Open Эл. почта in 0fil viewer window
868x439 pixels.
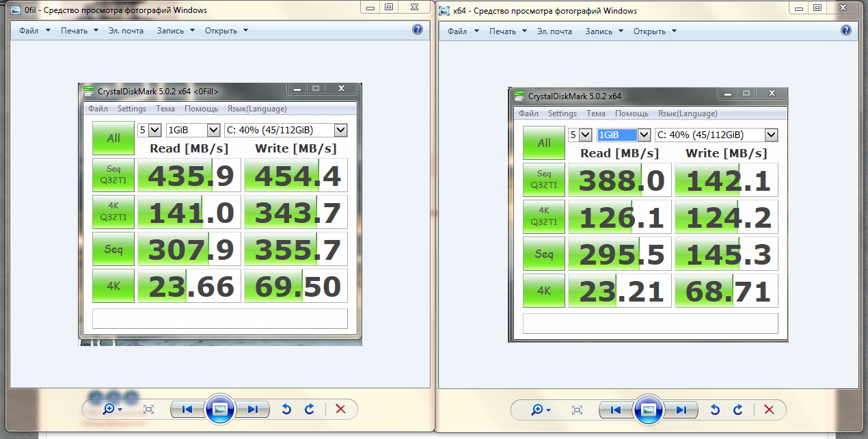[126, 31]
